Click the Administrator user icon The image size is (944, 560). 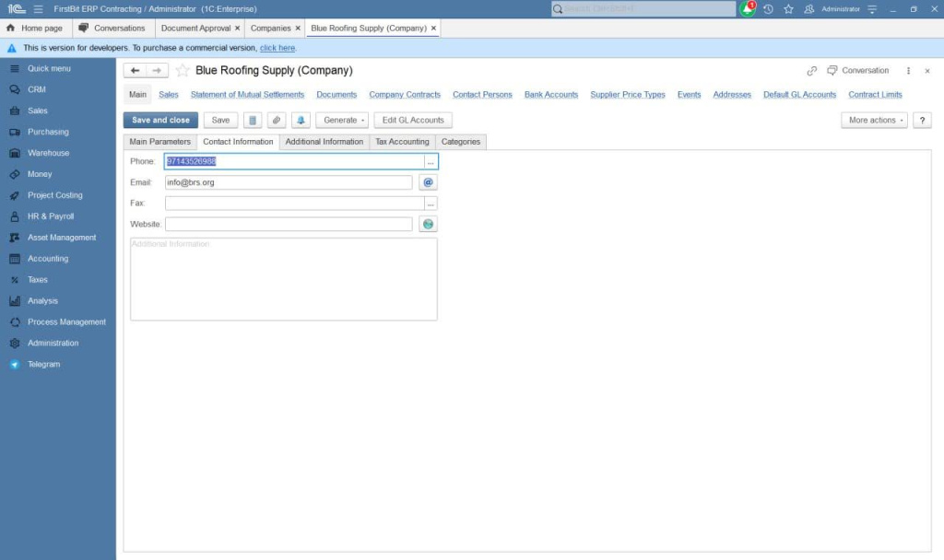(x=809, y=9)
